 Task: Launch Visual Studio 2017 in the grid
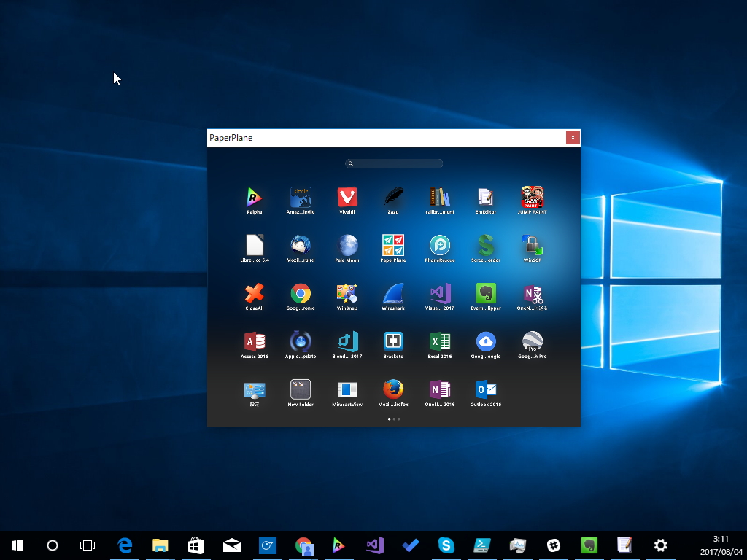(x=440, y=293)
